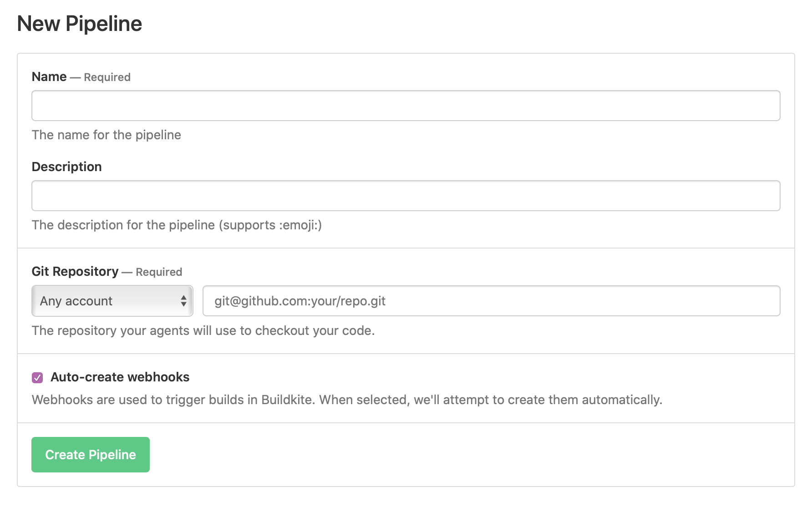Click the Auto-create webhooks label text
The image size is (812, 507).
pos(120,377)
